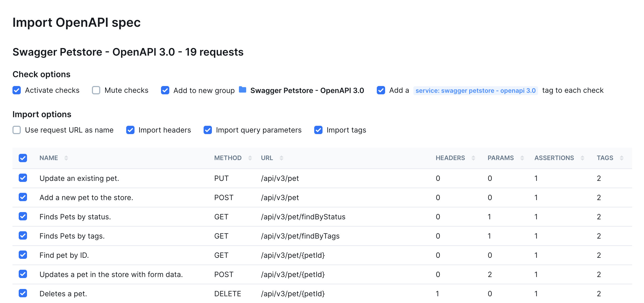Toggle select-all checkbox in table header
Screen dimensions: 644x303
point(23,158)
